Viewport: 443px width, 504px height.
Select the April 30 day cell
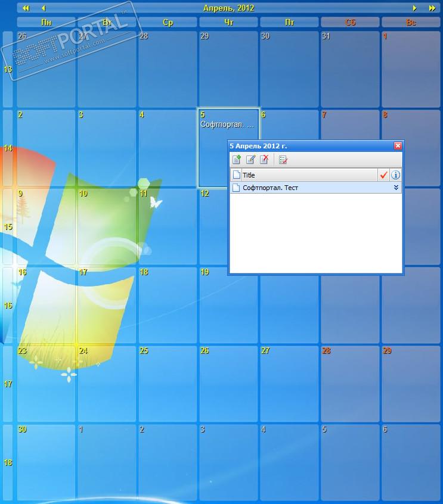tap(46, 462)
